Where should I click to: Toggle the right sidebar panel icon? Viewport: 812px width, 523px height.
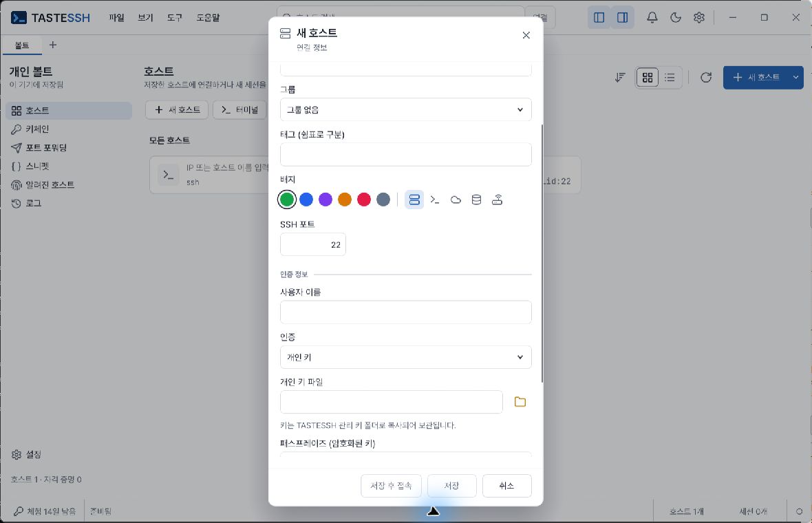click(x=623, y=18)
